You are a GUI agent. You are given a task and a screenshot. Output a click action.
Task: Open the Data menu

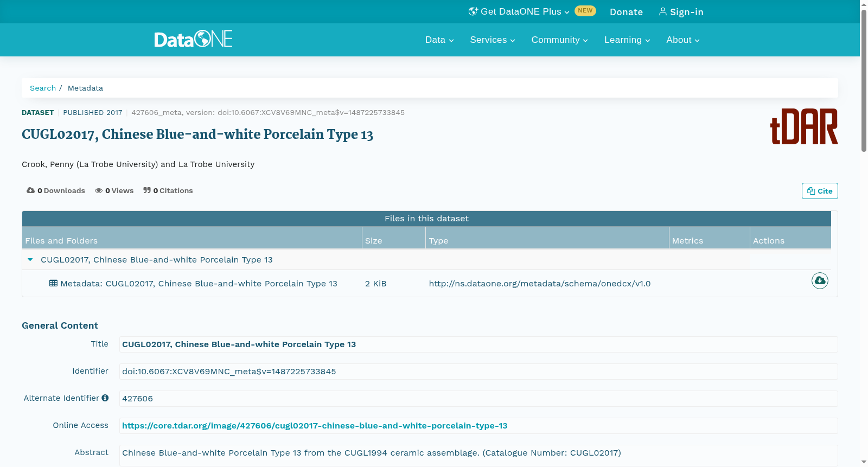pos(439,40)
